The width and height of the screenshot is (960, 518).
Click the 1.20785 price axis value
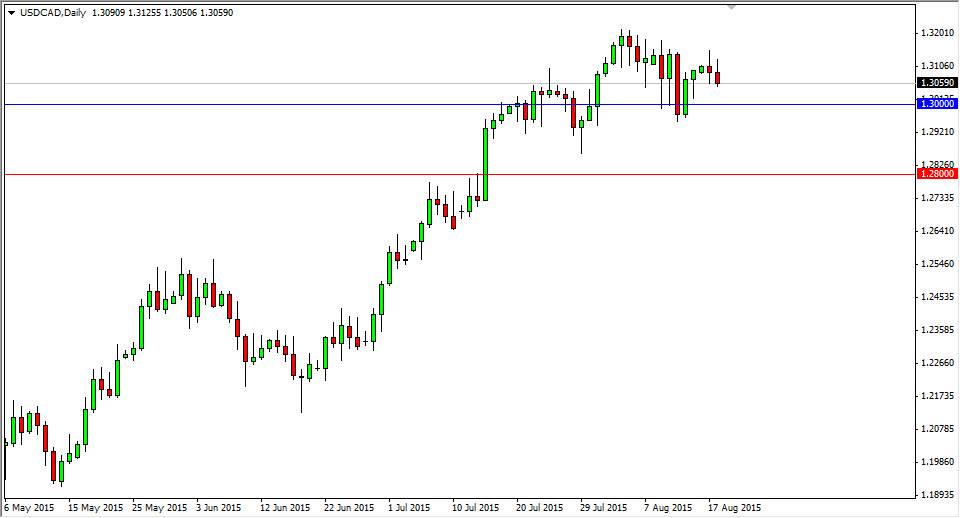click(x=937, y=429)
